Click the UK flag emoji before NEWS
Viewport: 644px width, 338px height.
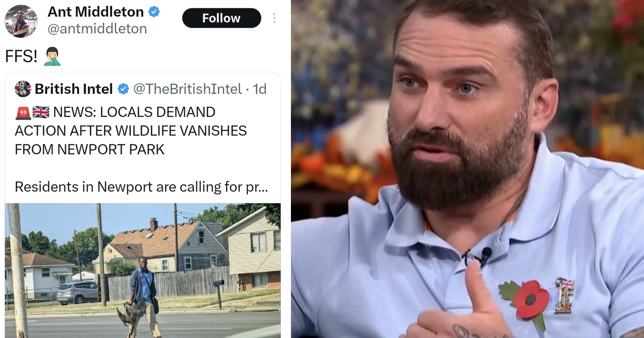click(41, 112)
